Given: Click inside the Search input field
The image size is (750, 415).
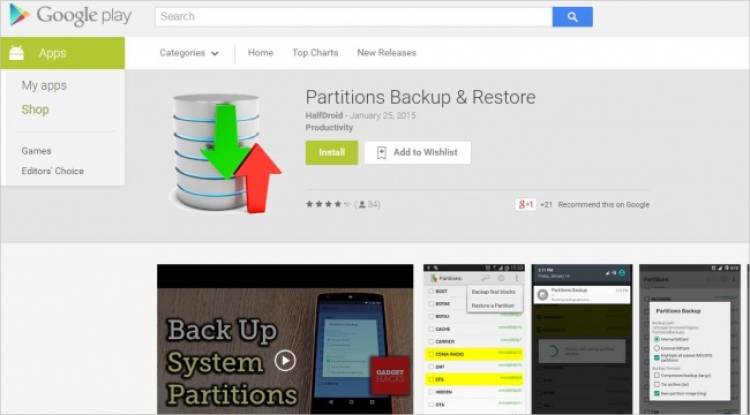Looking at the screenshot, I should [x=353, y=17].
